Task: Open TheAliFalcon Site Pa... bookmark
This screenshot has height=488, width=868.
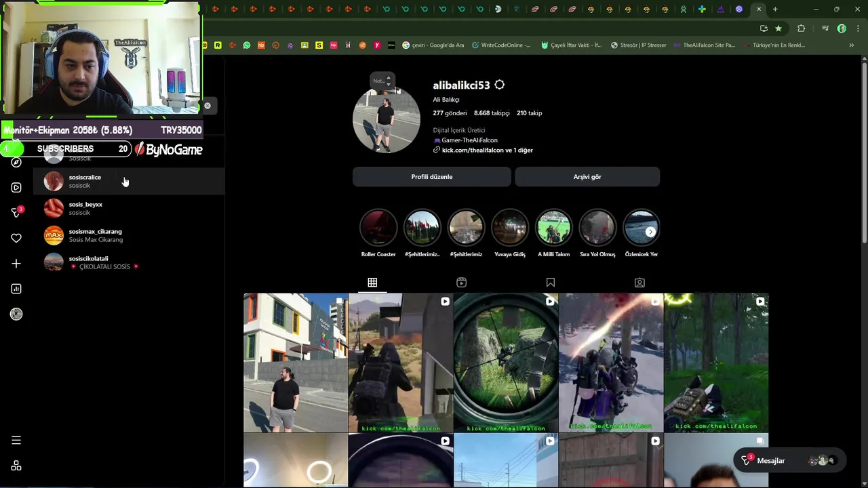Action: coord(704,45)
